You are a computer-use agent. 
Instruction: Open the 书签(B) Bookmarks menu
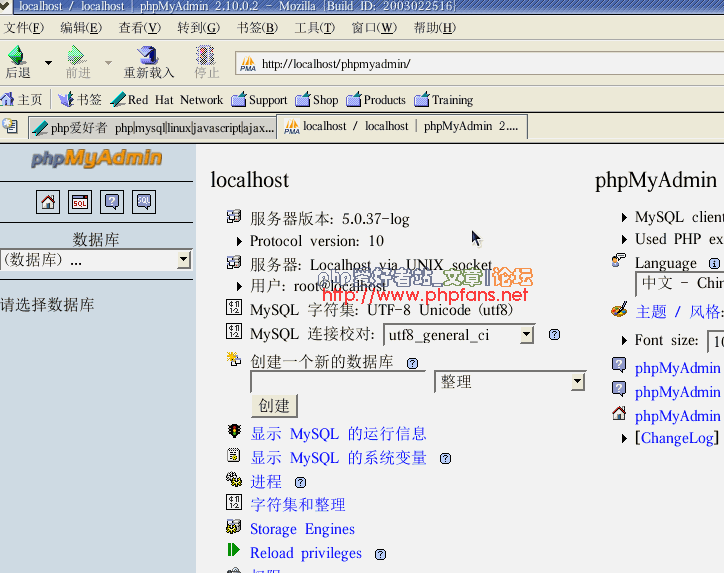(x=257, y=28)
